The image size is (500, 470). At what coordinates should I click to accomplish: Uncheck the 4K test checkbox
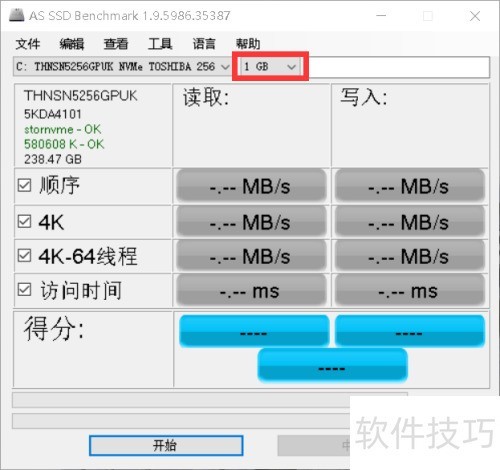(x=24, y=221)
